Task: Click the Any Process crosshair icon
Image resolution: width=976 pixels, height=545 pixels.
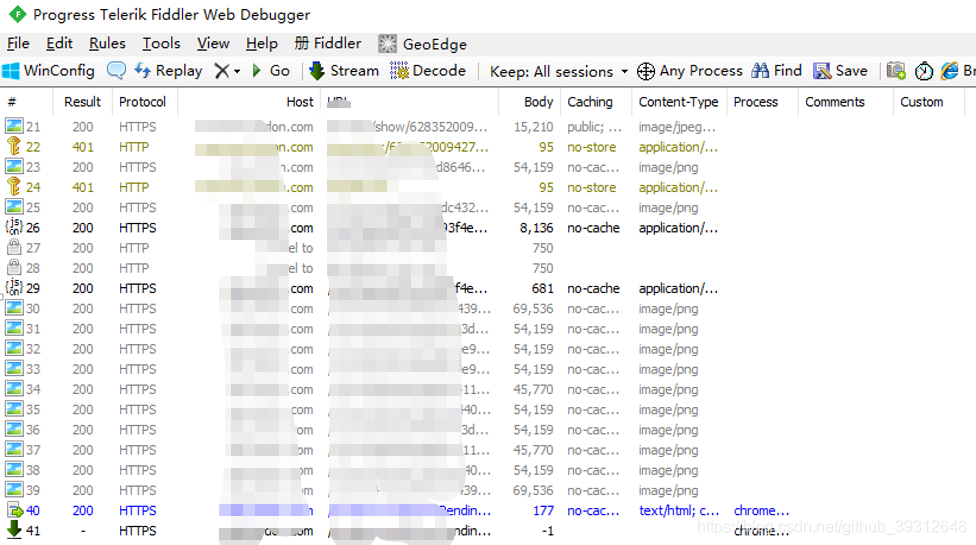Action: tap(645, 72)
